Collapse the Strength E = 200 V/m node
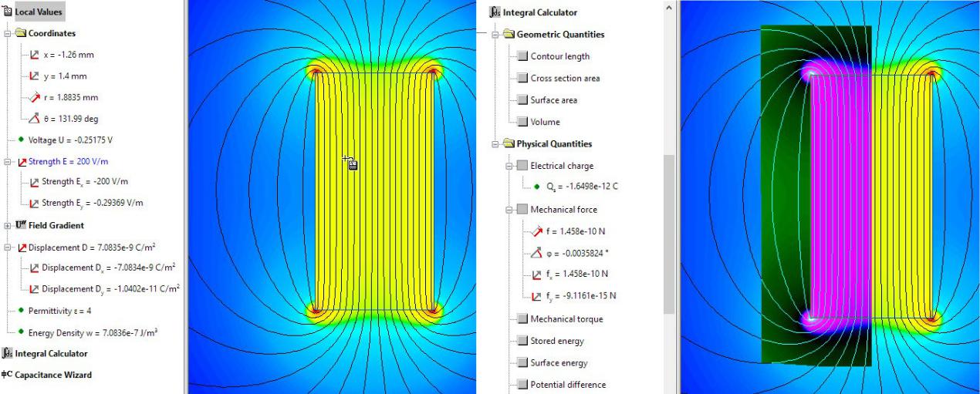The width and height of the screenshot is (980, 394). point(8,162)
